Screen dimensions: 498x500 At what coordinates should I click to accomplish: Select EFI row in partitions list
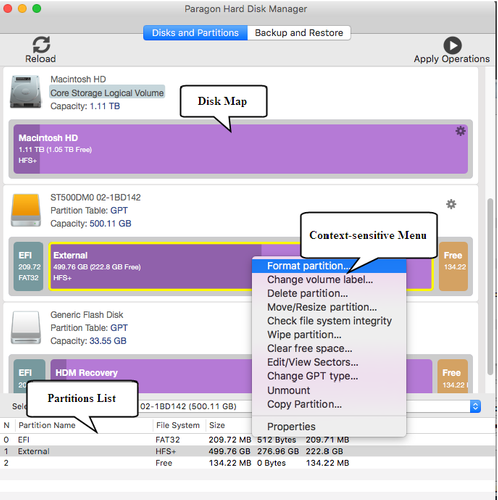tap(247, 440)
